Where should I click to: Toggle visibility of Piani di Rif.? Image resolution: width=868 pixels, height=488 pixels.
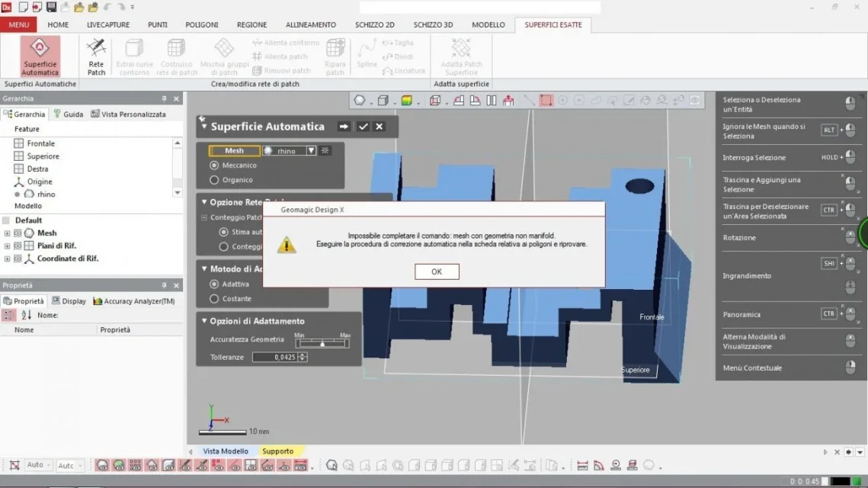click(x=18, y=246)
